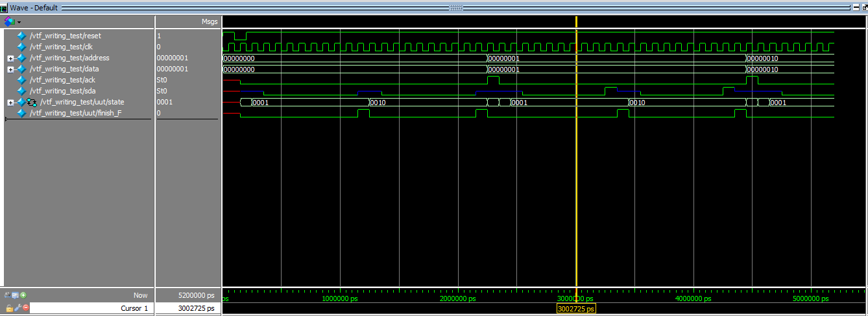Select /vtf_writing_test/uut/state signal name
868x316 pixels.
click(82, 102)
